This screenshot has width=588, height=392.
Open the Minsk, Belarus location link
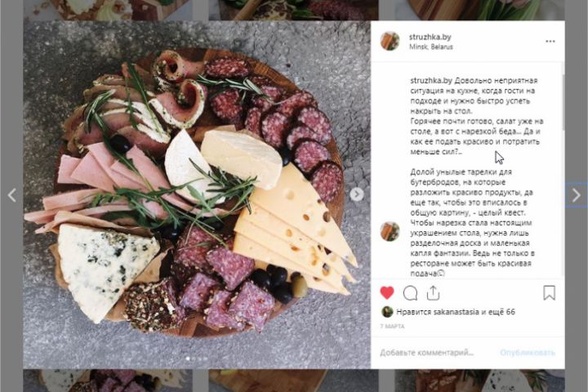(432, 47)
